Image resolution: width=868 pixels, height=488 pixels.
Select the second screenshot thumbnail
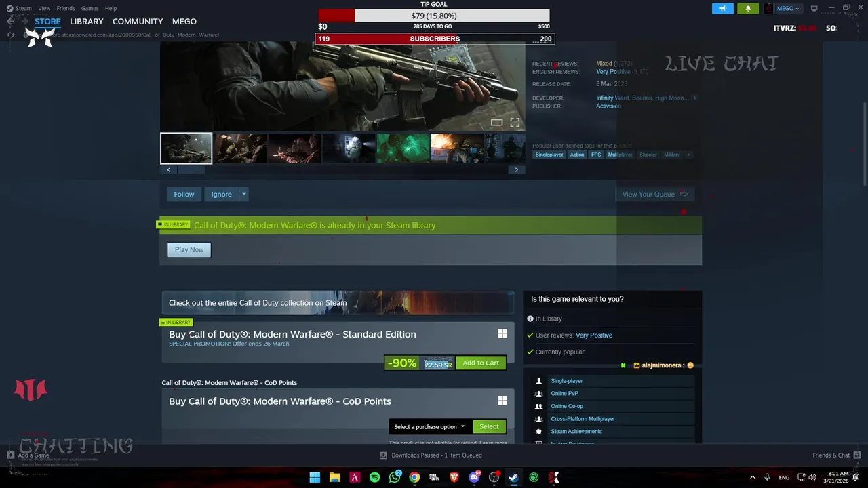click(240, 148)
